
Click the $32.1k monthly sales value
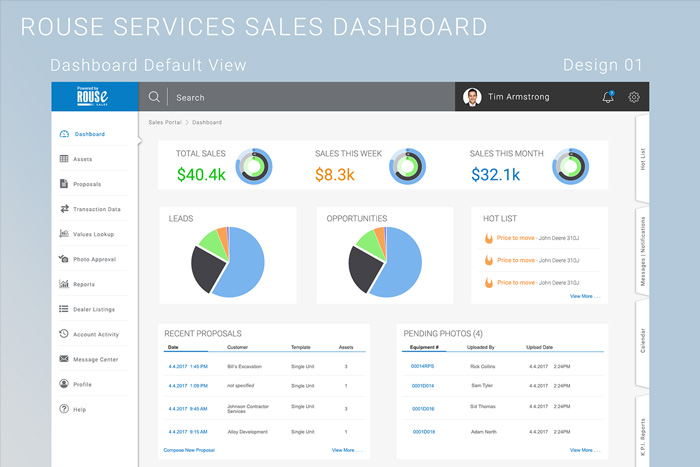[496, 175]
